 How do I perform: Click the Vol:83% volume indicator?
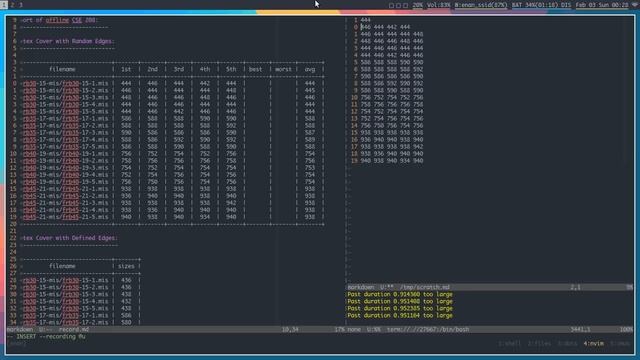[438, 5]
